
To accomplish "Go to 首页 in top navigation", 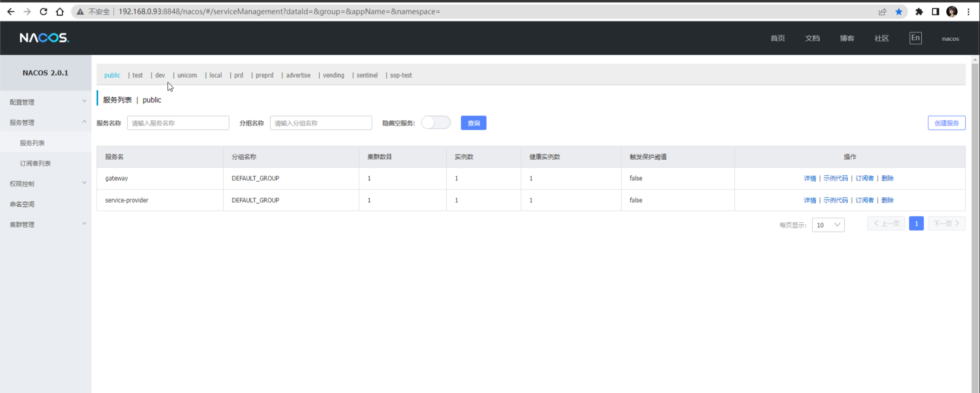I will 778,39.
